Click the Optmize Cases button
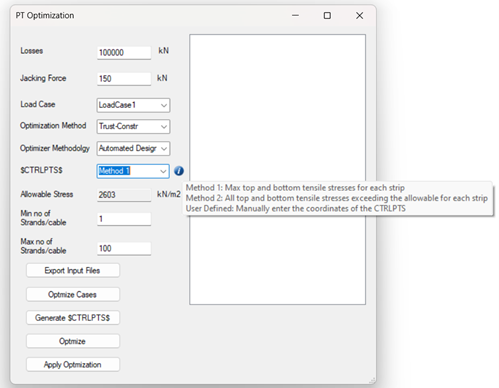499x388 pixels. [x=73, y=294]
